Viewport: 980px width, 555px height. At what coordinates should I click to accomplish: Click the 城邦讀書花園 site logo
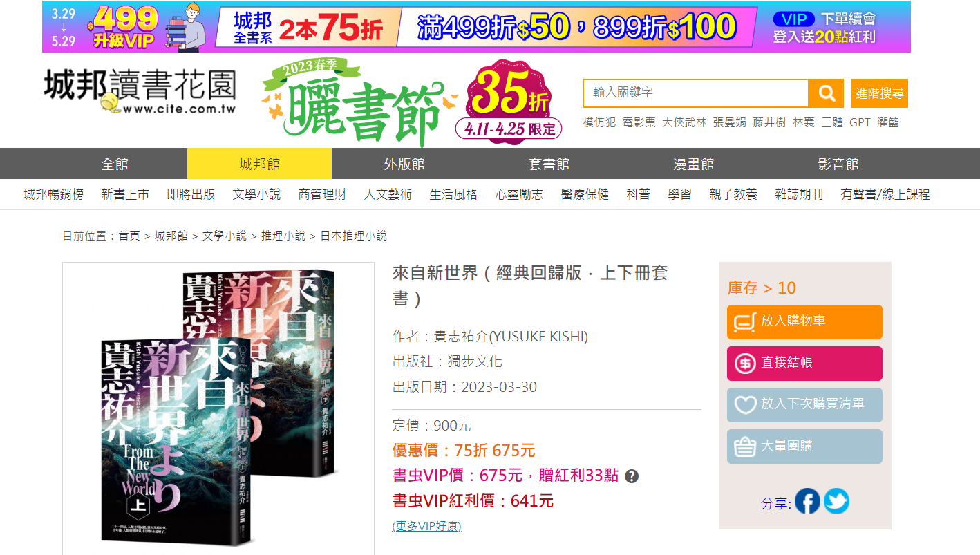click(140, 92)
